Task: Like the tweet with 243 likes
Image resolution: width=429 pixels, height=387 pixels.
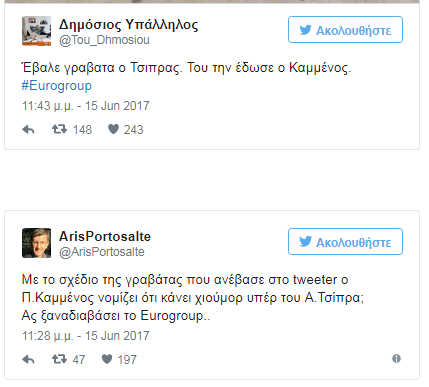Action: (113, 129)
